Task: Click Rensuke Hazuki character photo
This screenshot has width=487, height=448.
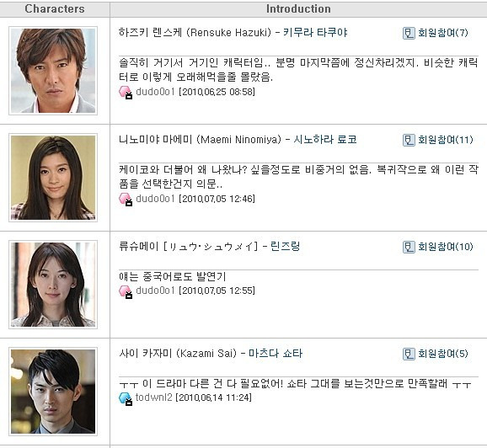Action: coord(53,71)
